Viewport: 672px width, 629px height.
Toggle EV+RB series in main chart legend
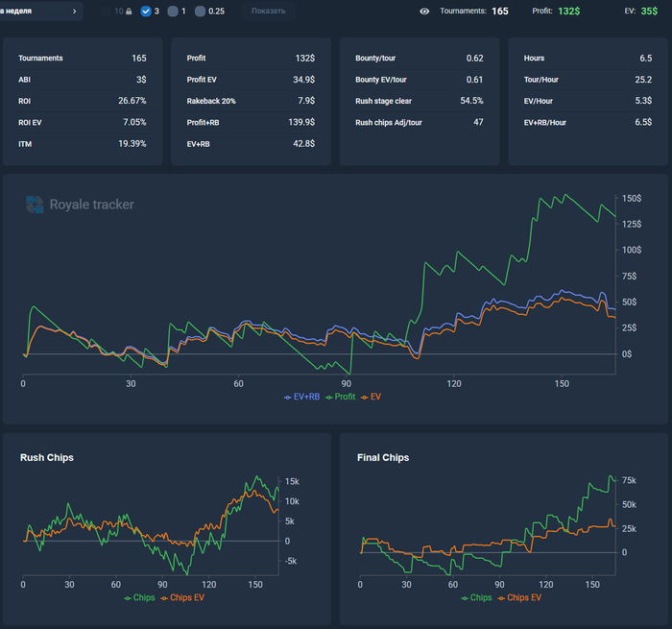click(x=301, y=397)
